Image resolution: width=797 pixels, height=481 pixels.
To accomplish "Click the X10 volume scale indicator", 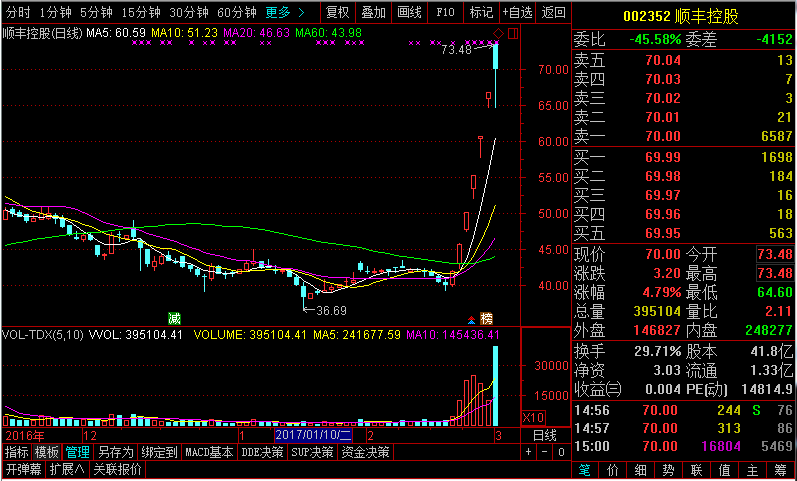I will click(533, 418).
